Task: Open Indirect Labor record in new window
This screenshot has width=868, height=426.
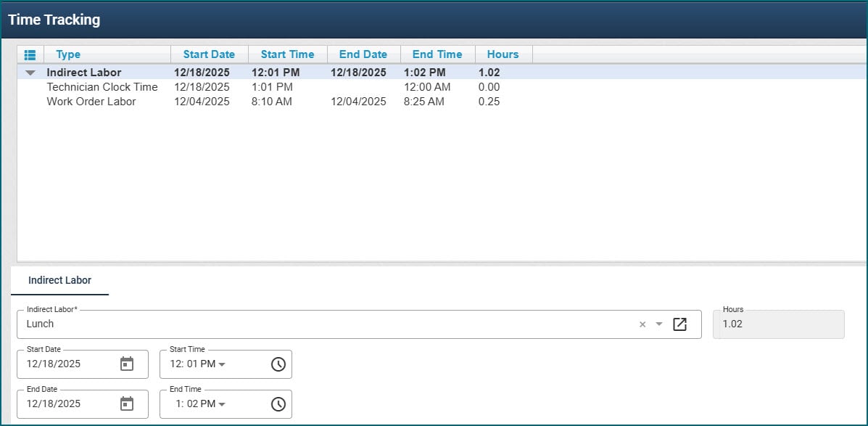Action: click(x=679, y=324)
